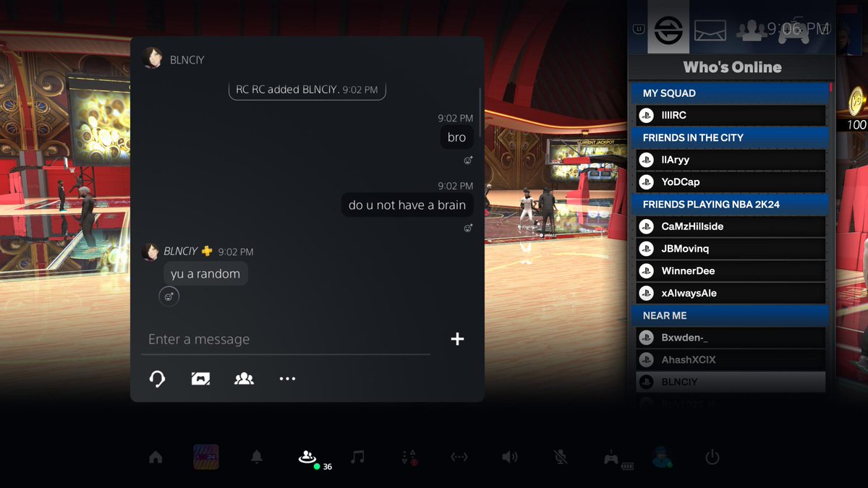This screenshot has height=488, width=868.
Task: Open notifications with the bell icon
Action: coord(256,456)
